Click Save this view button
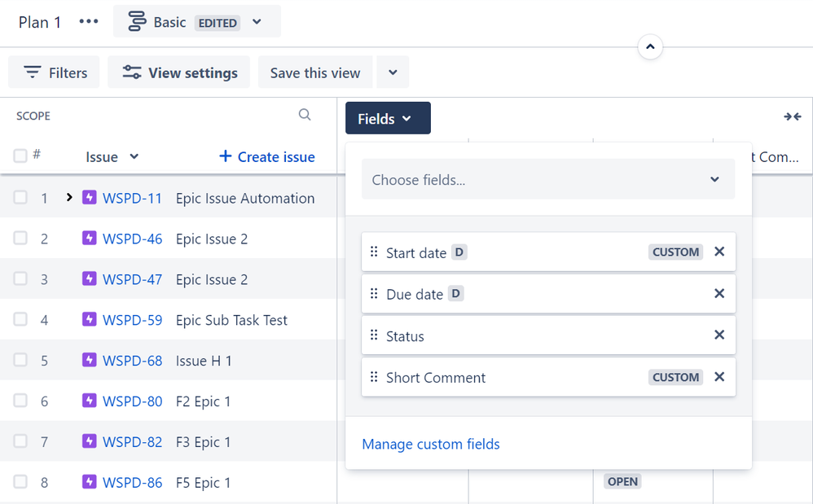The image size is (813, 504). [315, 73]
